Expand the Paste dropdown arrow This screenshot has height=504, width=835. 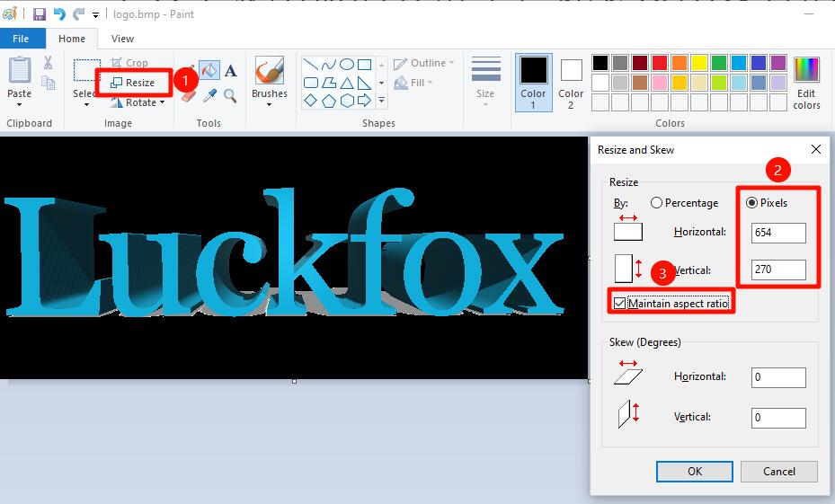tap(20, 105)
